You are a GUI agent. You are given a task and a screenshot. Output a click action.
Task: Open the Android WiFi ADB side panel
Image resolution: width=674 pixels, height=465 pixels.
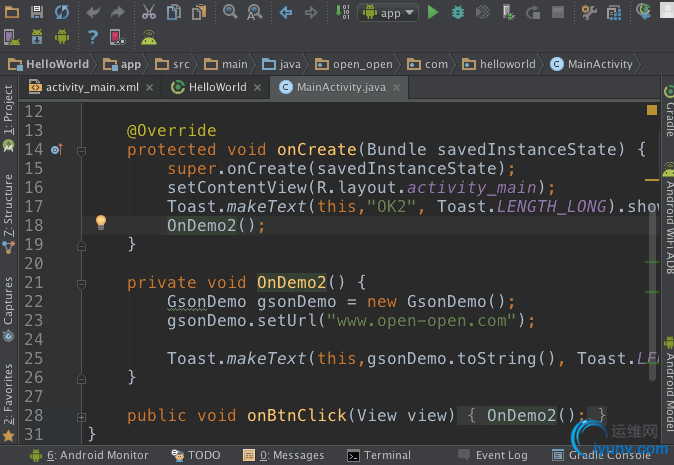tap(668, 218)
